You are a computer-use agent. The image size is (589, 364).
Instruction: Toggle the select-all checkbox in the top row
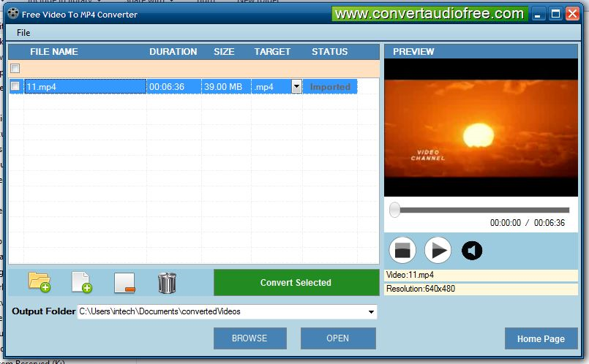[x=15, y=69]
